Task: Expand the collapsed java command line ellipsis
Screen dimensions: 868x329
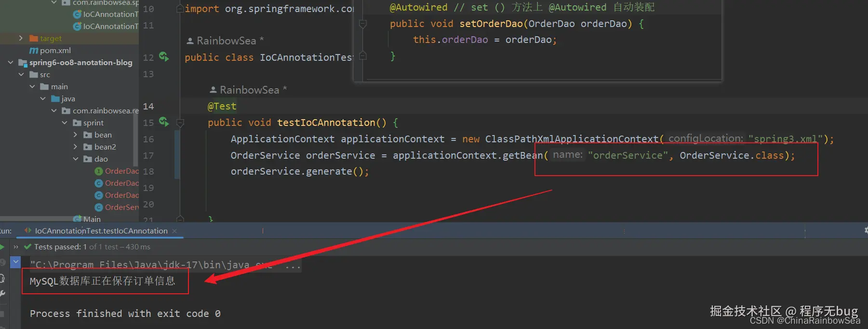Action: point(293,265)
